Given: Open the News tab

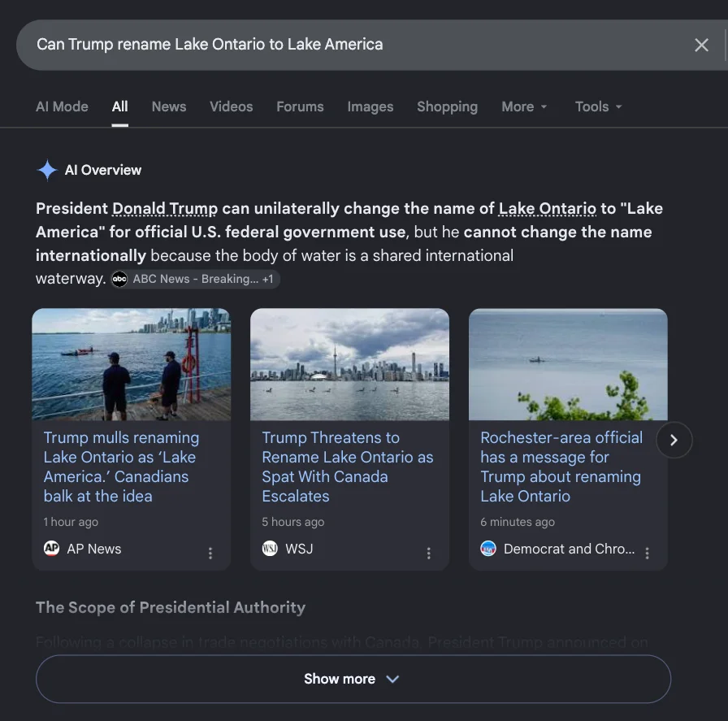Looking at the screenshot, I should [169, 106].
